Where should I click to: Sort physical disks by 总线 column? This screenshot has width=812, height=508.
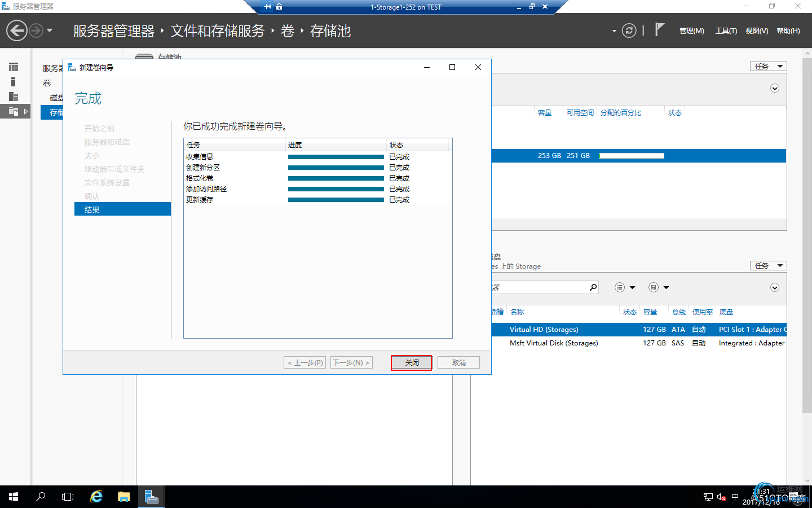coord(679,312)
